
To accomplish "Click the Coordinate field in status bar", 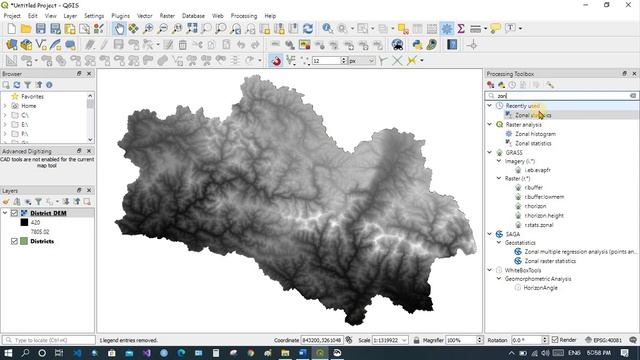I will click(322, 340).
